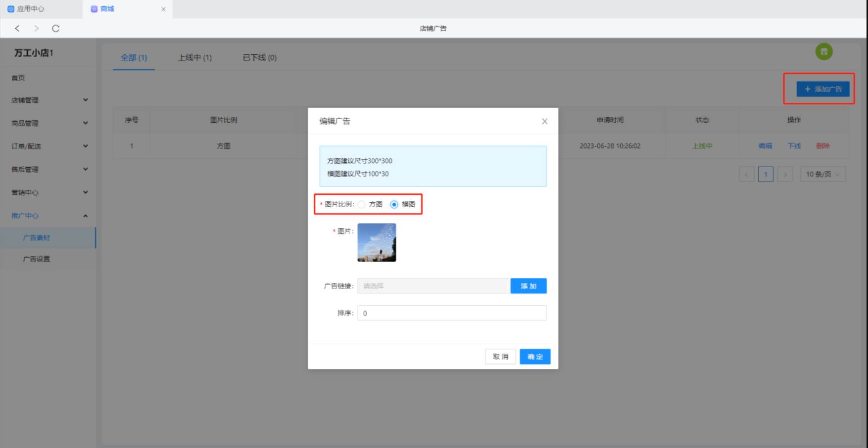Select the 横图 radio option
The width and height of the screenshot is (868, 448).
[x=394, y=204]
